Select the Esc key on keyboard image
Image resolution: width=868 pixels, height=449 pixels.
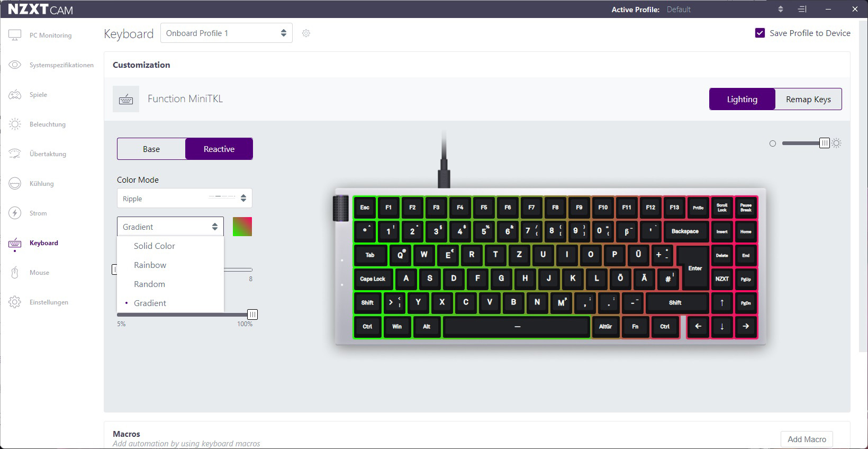(365, 207)
